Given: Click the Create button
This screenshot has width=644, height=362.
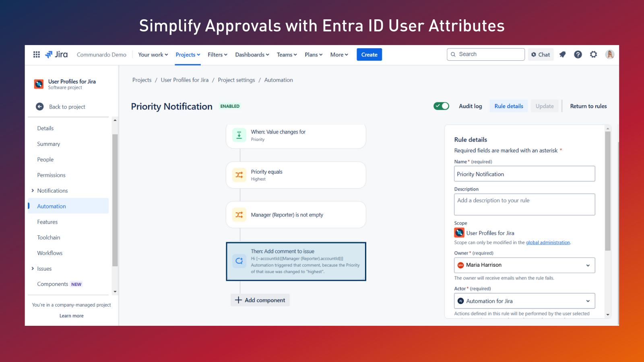Looking at the screenshot, I should 369,55.
